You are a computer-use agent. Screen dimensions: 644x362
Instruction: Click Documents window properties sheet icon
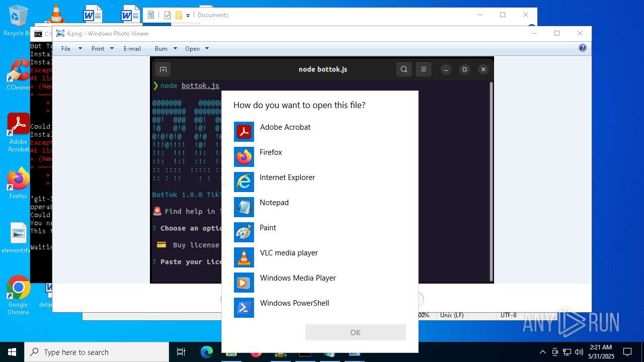coord(151,15)
